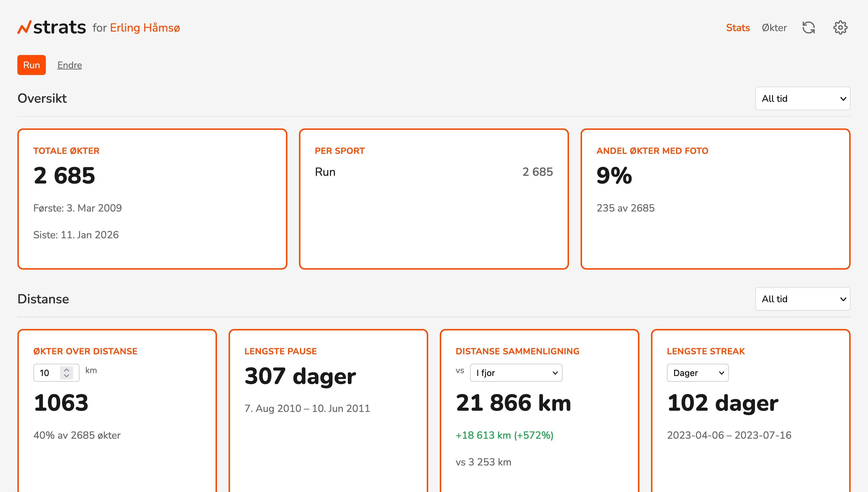Click the Run sport filter button
This screenshot has height=492, width=868.
point(31,65)
